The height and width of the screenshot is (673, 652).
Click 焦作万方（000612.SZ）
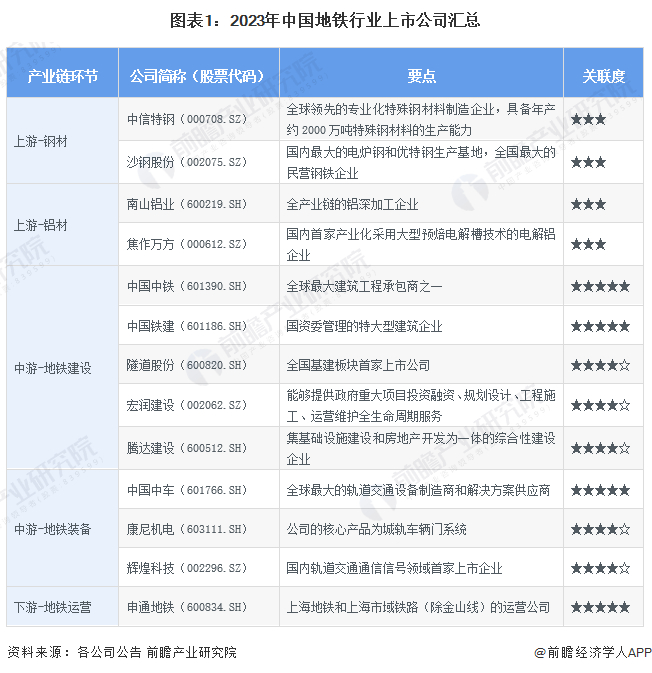(187, 244)
